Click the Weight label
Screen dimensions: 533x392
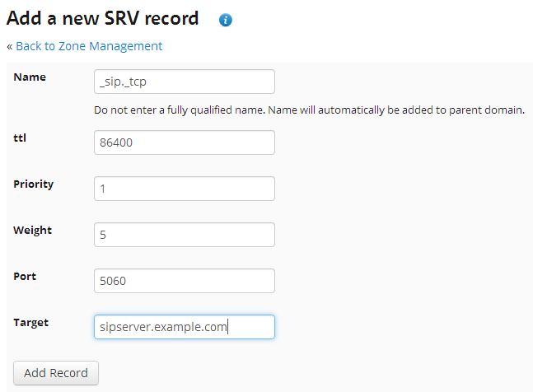coord(33,231)
